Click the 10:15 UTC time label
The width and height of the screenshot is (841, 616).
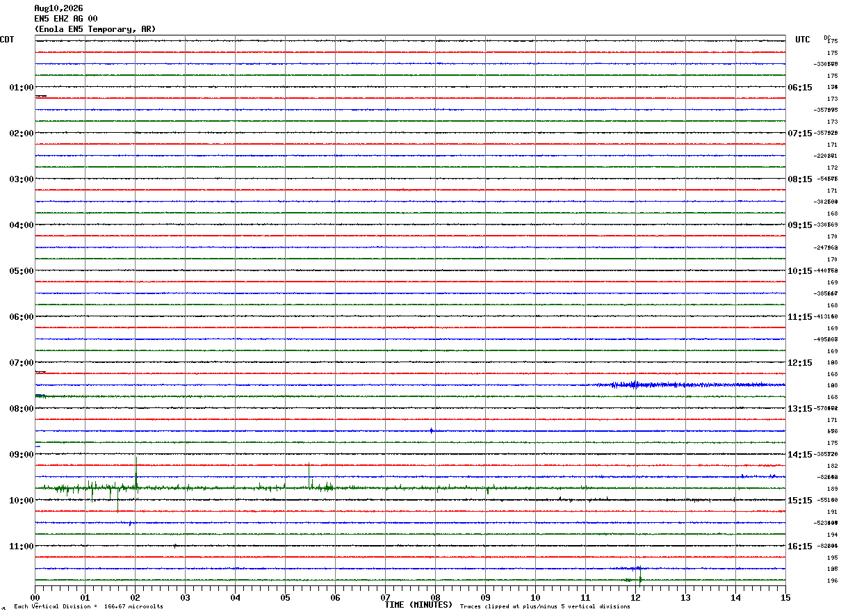pos(800,271)
